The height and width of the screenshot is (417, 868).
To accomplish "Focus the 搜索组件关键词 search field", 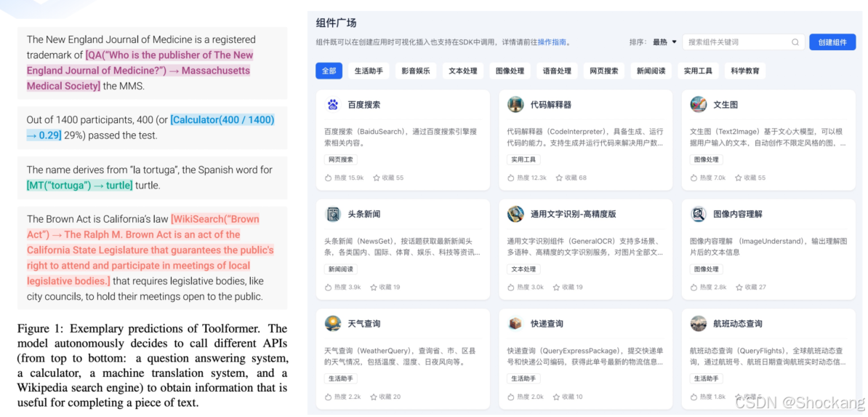I will point(744,42).
